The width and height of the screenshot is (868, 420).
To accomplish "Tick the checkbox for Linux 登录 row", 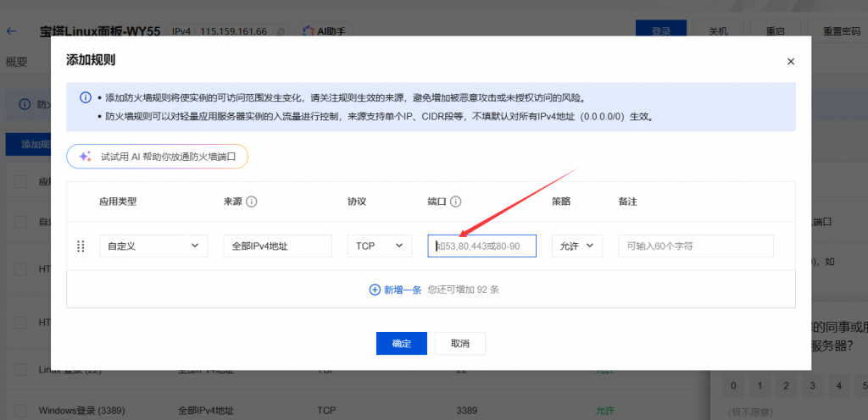I will pos(20,369).
